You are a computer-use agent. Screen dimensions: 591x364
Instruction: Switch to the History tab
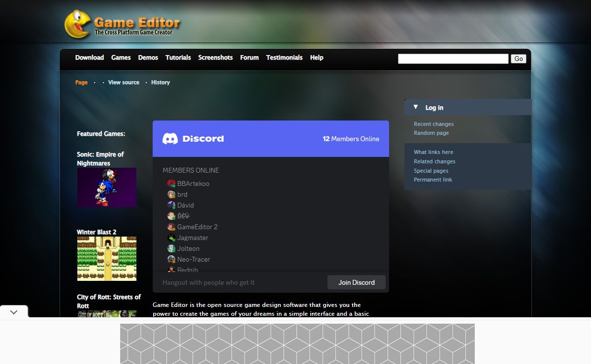click(161, 82)
